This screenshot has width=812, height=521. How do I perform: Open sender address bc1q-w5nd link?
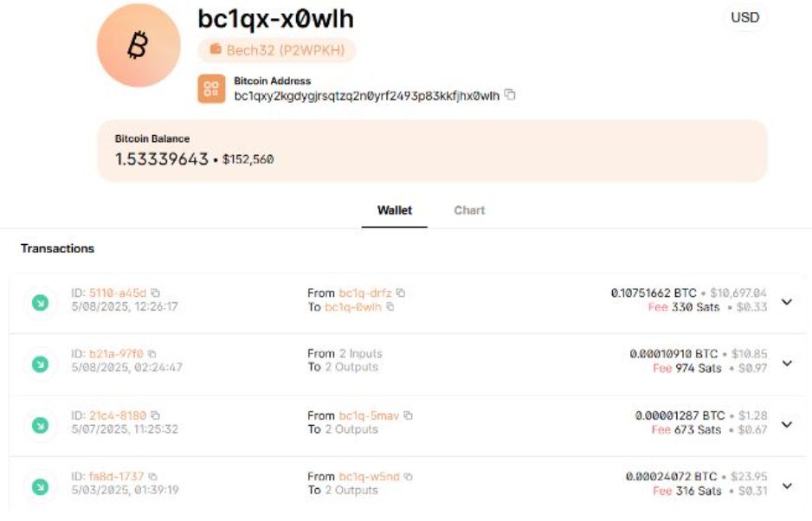click(x=369, y=476)
